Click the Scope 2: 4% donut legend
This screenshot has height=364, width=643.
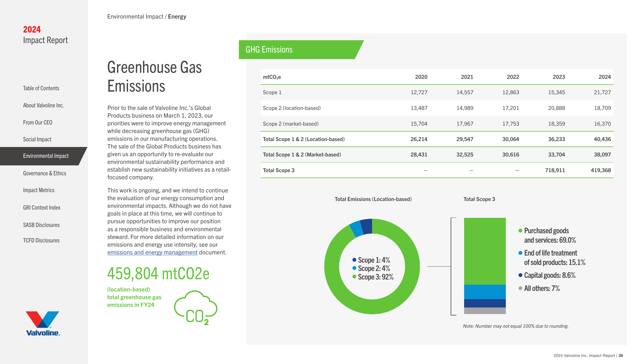coord(371,268)
